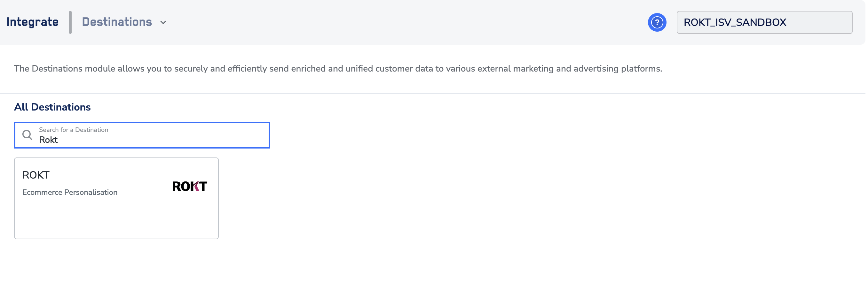This screenshot has height=283, width=868.
Task: Go to the Integrate section
Action: 32,22
